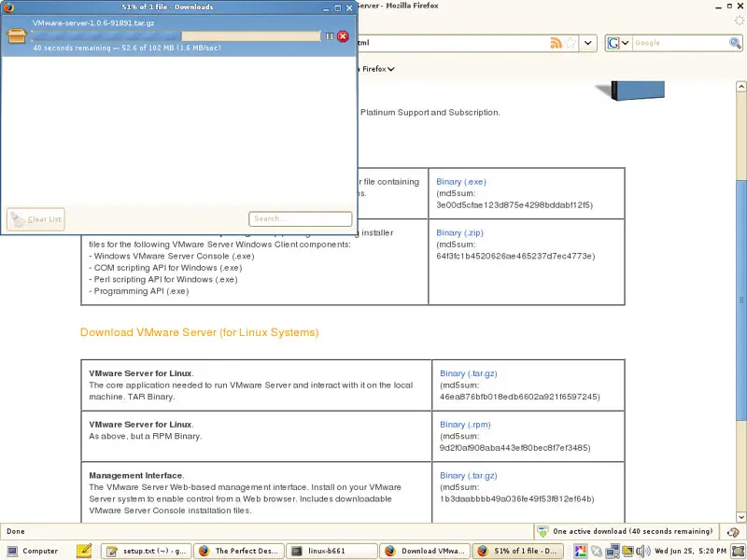Click the Firefox logo in the Downloads title bar

click(x=8, y=7)
